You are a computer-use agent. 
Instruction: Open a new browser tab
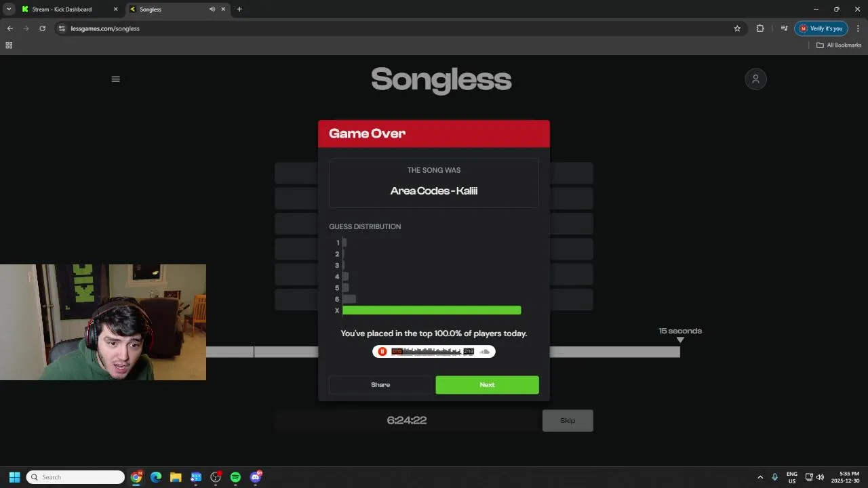(239, 9)
